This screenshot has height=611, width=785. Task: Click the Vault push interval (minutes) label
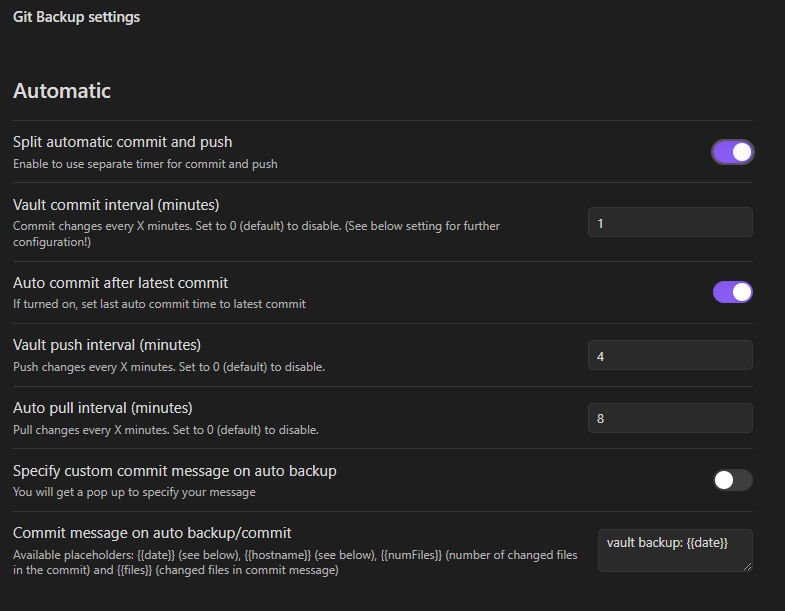[x=107, y=345]
